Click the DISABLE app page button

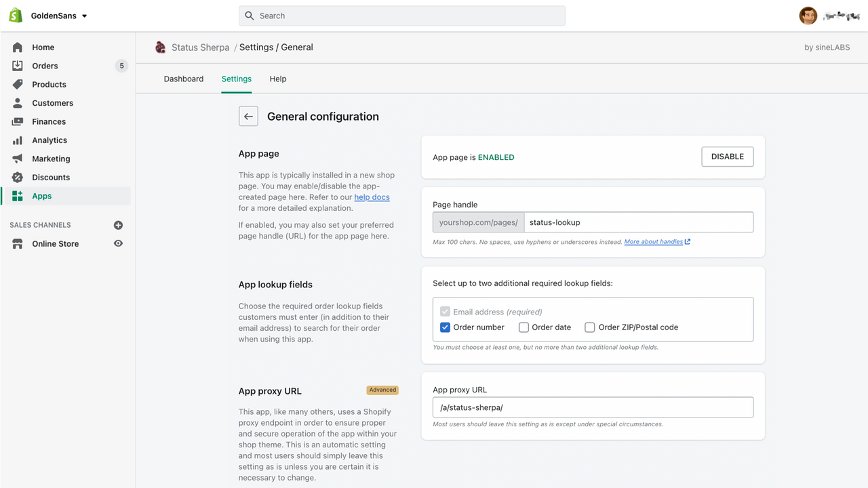click(728, 157)
